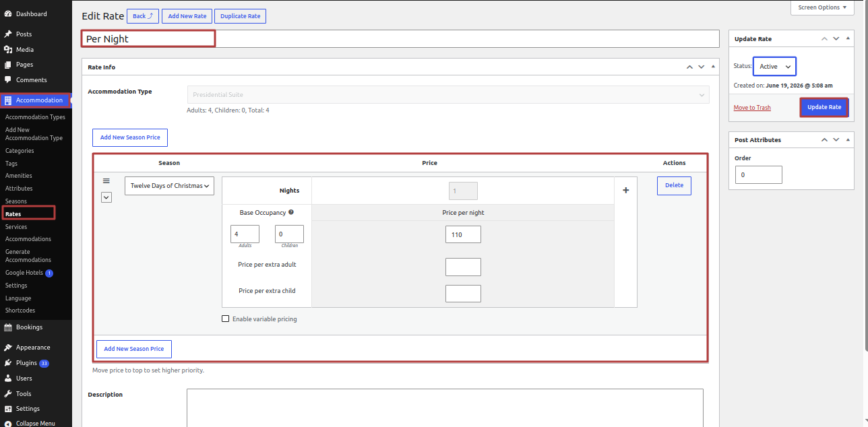Click the Users person icon
Screen dimensions: 868x427
8,379
